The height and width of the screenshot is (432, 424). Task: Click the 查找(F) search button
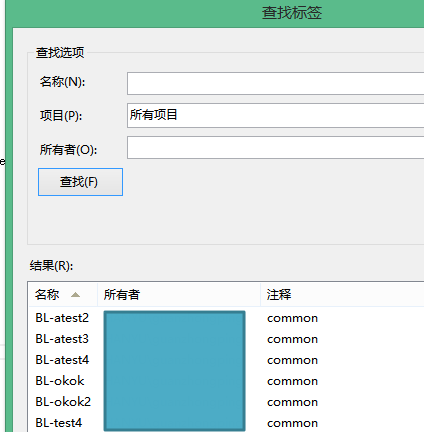(80, 182)
